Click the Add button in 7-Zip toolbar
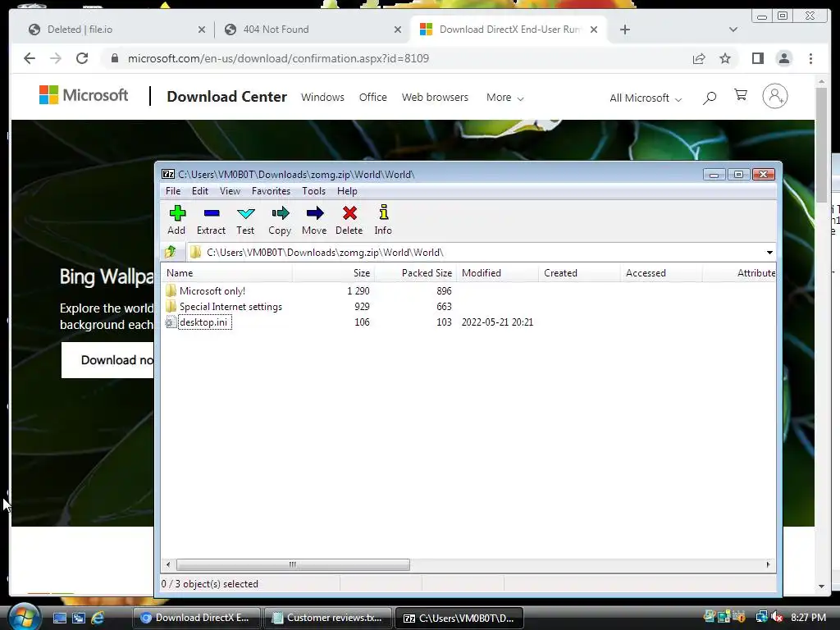Image resolution: width=840 pixels, height=630 pixels. point(177,220)
